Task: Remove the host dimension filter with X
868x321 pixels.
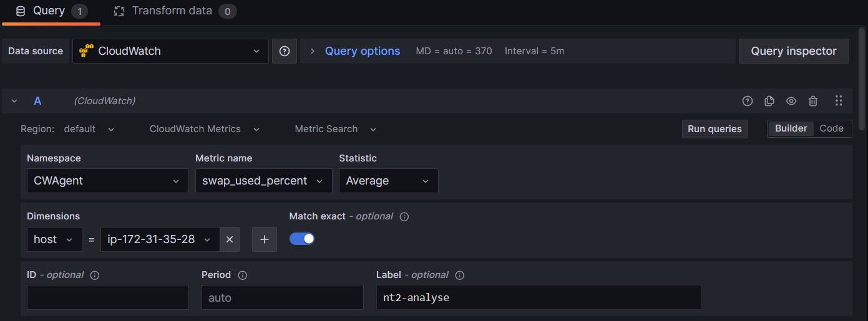Action: point(229,239)
